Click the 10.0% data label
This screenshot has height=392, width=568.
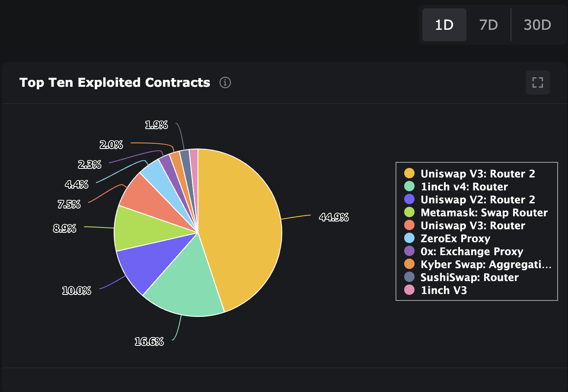(x=77, y=291)
